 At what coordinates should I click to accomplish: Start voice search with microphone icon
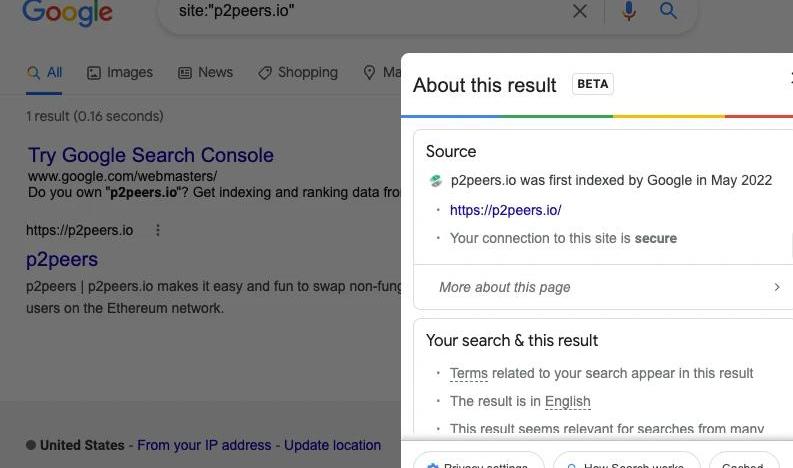[629, 11]
